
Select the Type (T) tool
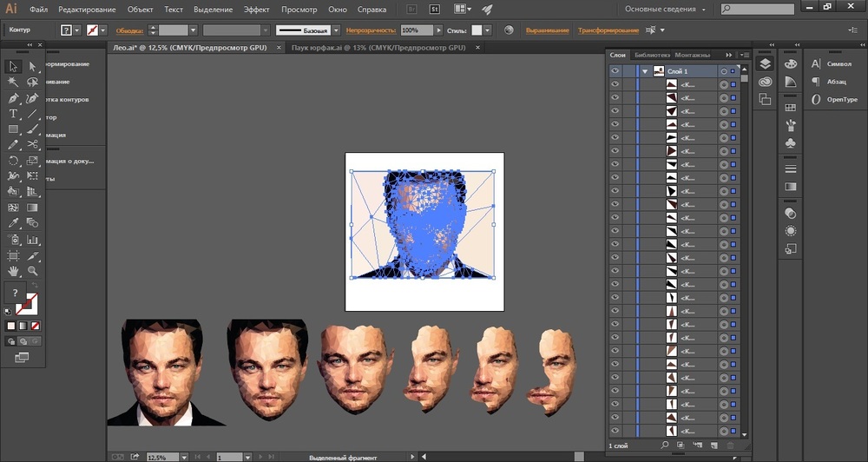click(14, 114)
